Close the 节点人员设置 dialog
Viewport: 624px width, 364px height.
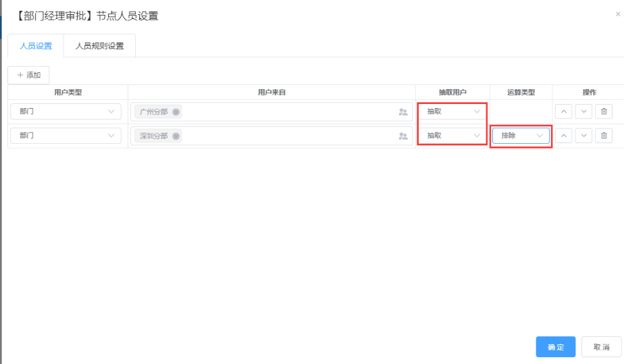618,14
